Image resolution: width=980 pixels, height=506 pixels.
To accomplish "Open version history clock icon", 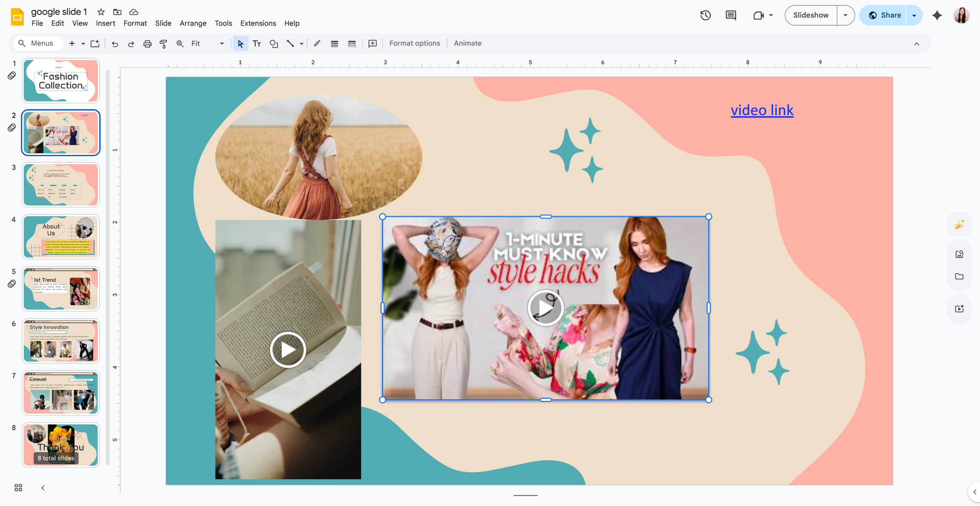I will point(706,15).
